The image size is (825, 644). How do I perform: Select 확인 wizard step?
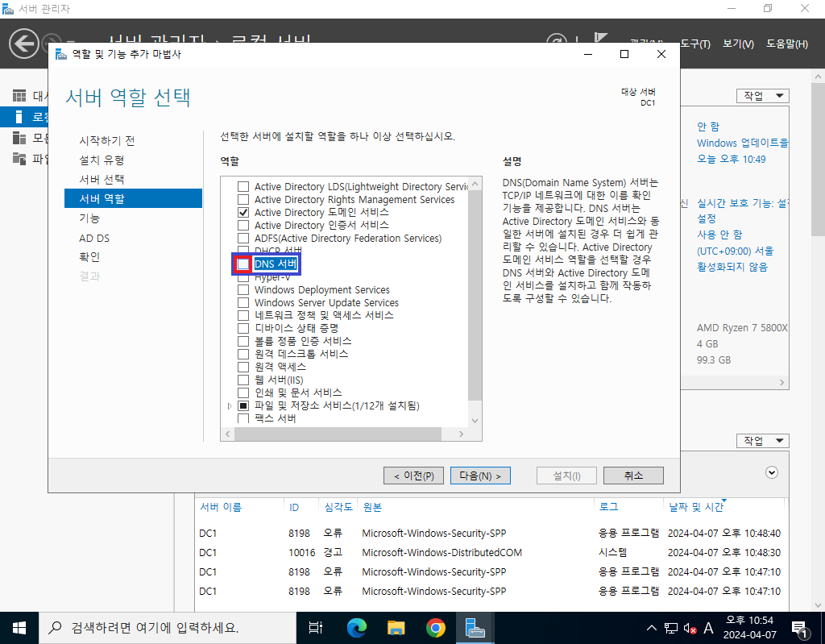coord(89,257)
